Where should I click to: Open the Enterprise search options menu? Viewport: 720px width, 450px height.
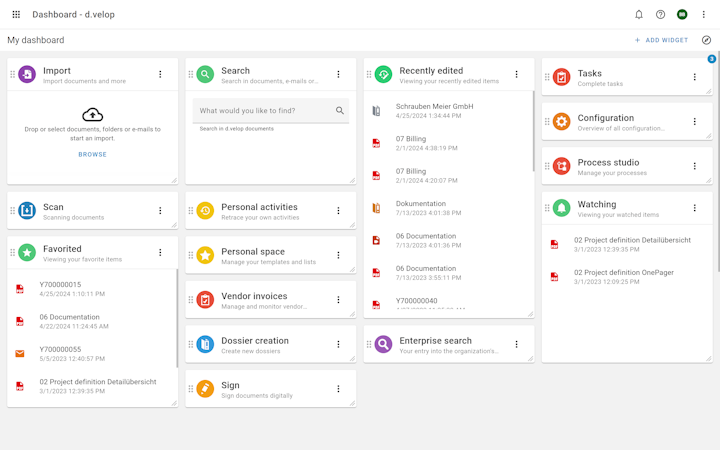pos(517,344)
